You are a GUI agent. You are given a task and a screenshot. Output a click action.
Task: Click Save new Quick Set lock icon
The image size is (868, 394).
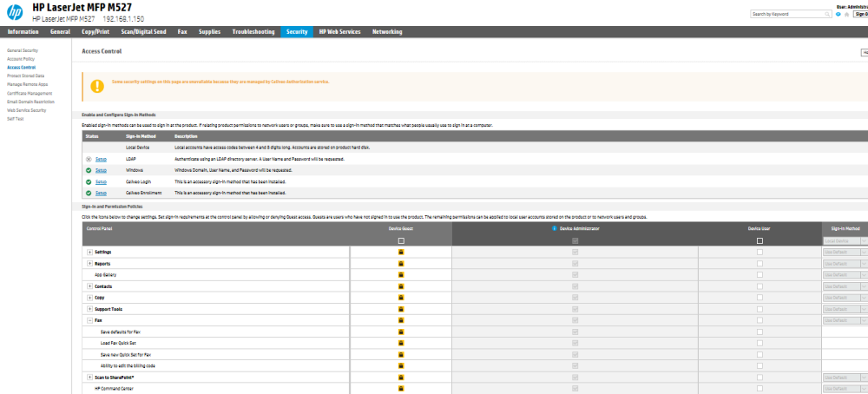coord(401,355)
